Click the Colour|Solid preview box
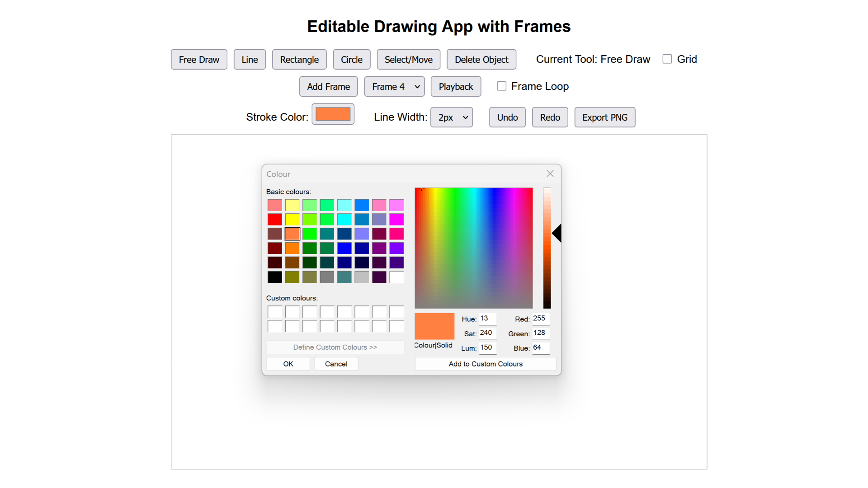Screen dimensions: 868x488 (x=434, y=326)
